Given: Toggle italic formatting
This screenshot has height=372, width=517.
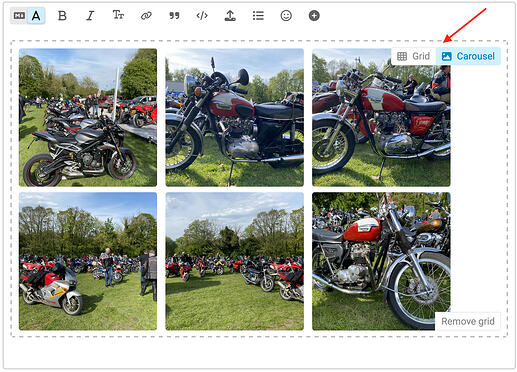Looking at the screenshot, I should (x=90, y=16).
